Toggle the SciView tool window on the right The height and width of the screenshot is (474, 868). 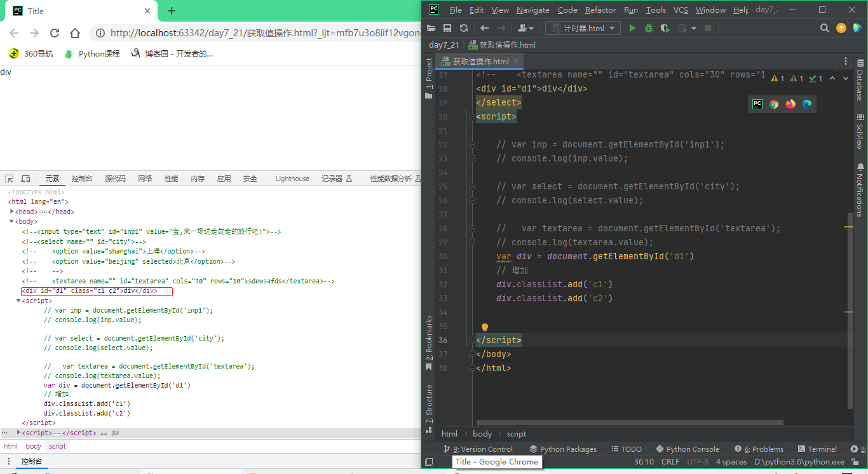pos(860,132)
